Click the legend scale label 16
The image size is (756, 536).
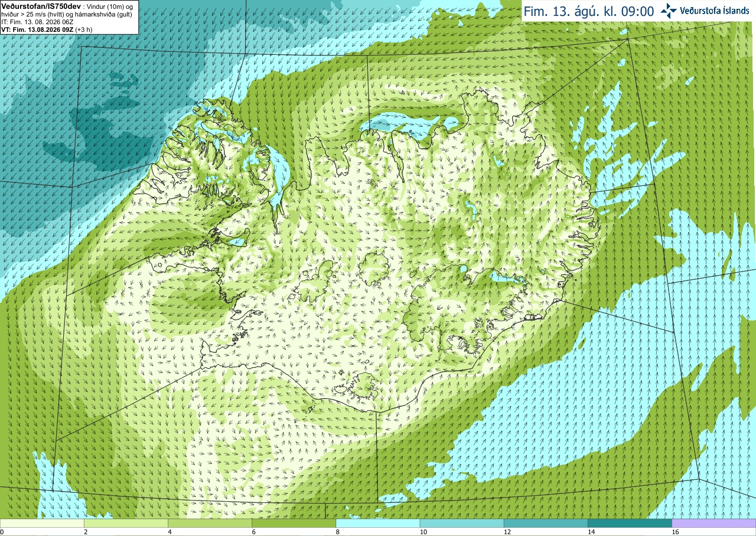[675, 532]
